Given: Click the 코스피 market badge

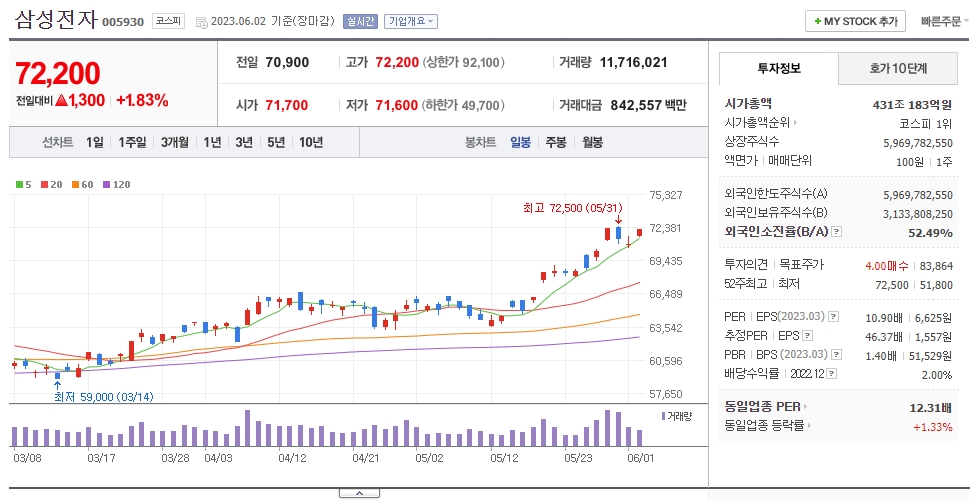Looking at the screenshot, I should pos(168,21).
